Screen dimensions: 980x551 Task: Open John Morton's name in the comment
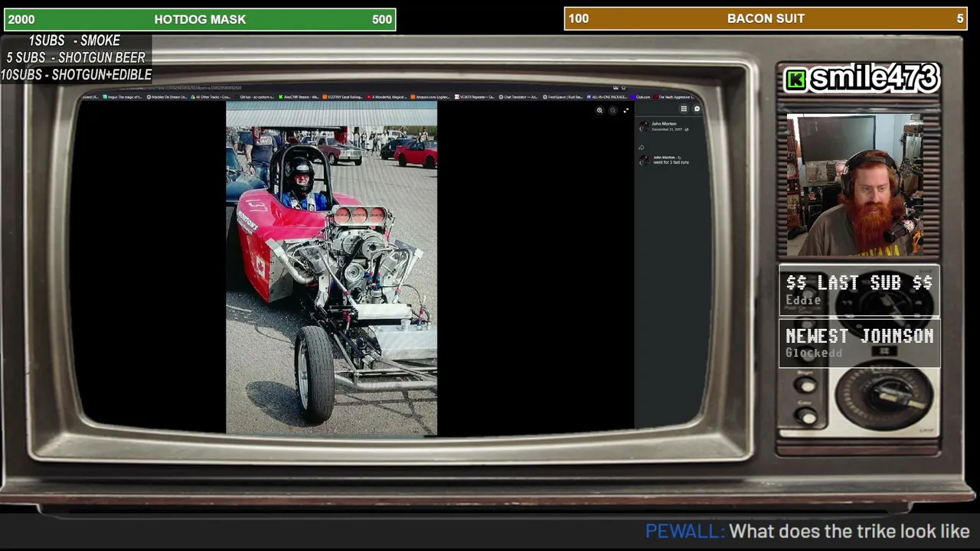click(663, 158)
